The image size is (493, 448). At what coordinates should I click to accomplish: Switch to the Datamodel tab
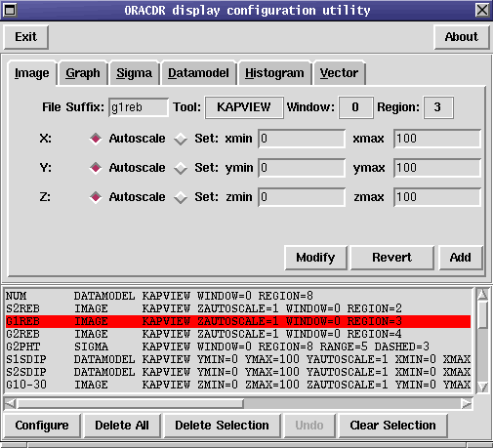tap(198, 73)
